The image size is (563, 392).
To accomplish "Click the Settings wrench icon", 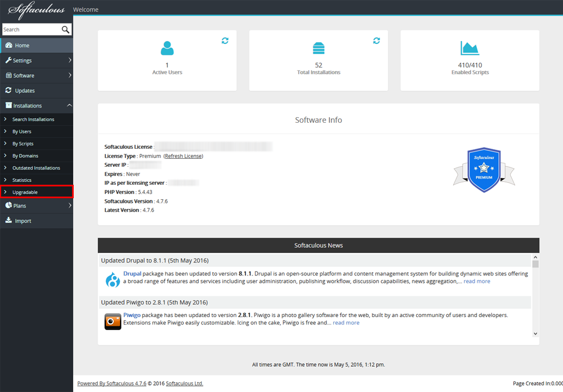I will click(x=8, y=60).
